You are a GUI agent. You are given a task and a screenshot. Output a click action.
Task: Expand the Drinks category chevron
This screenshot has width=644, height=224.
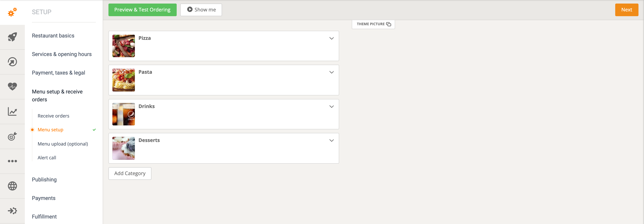click(x=331, y=106)
